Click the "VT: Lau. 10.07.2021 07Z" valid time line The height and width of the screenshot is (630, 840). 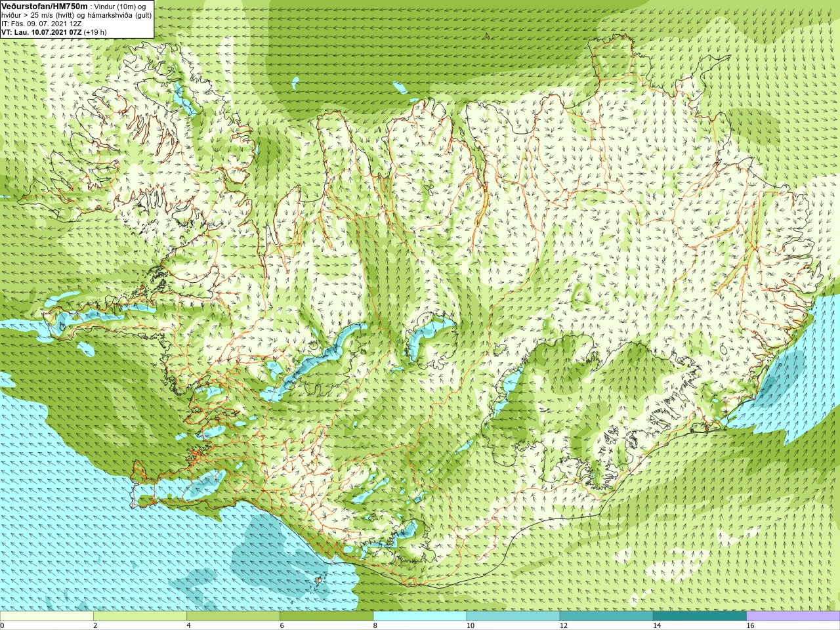click(x=41, y=32)
